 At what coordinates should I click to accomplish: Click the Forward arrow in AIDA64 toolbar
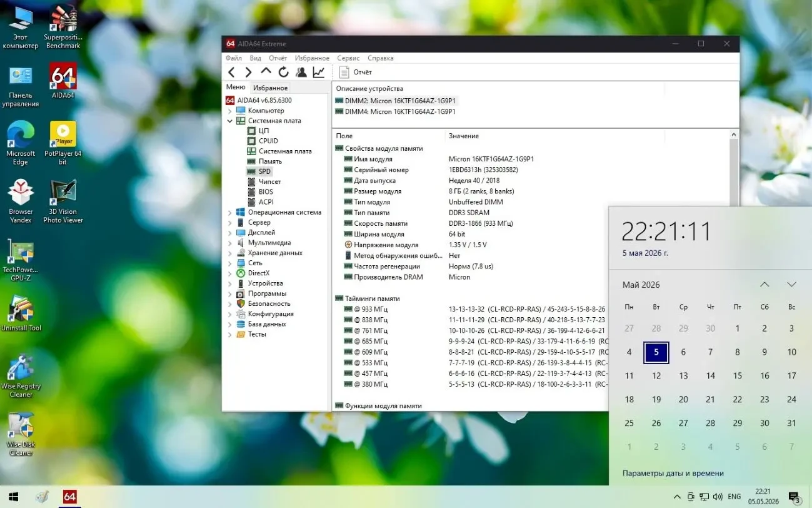point(248,73)
